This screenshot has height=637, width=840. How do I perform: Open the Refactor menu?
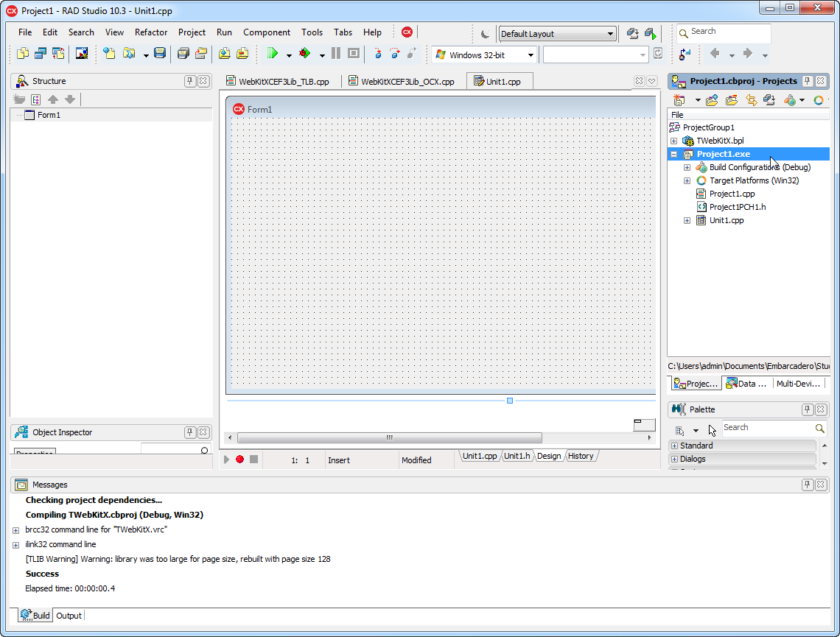(x=151, y=32)
